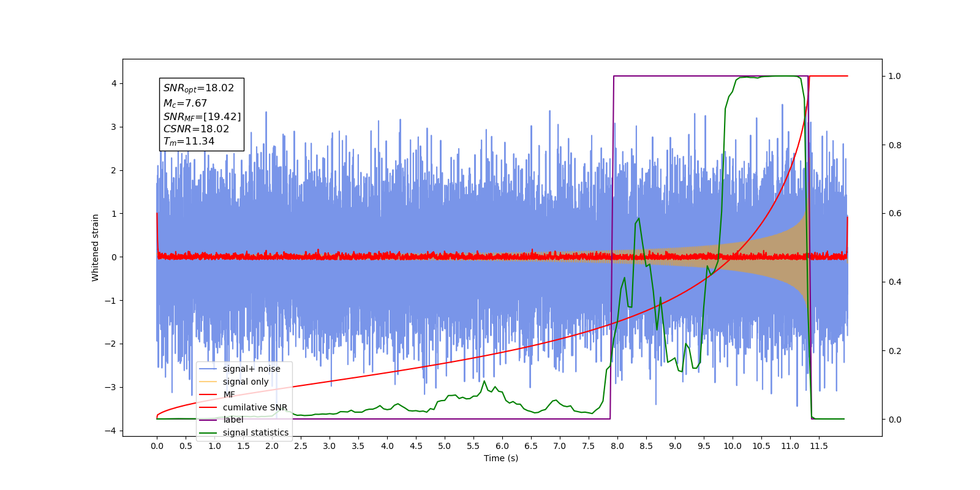Click the 0.6 tick on right axis

[x=895, y=213]
